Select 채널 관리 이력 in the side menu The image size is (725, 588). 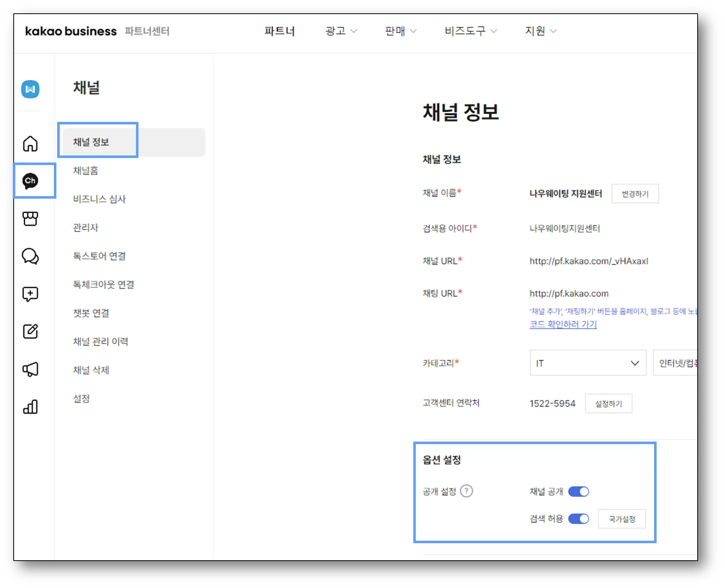click(100, 342)
